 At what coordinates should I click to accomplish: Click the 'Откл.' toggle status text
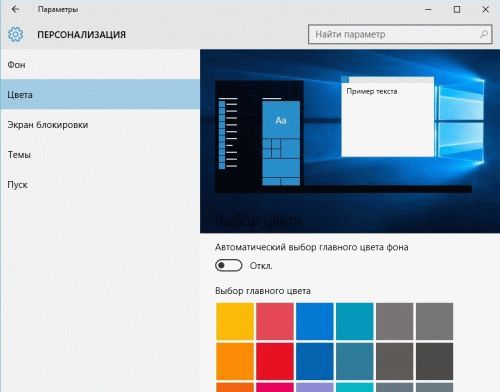tap(261, 266)
